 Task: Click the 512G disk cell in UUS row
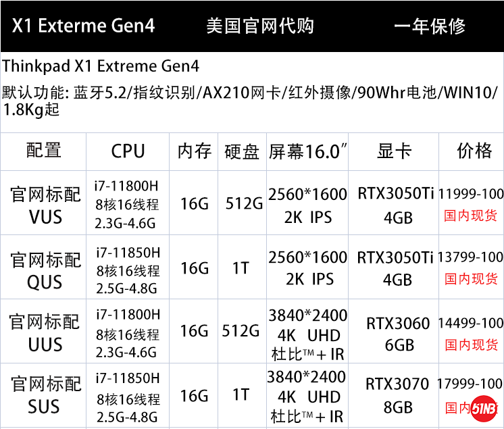(x=241, y=330)
